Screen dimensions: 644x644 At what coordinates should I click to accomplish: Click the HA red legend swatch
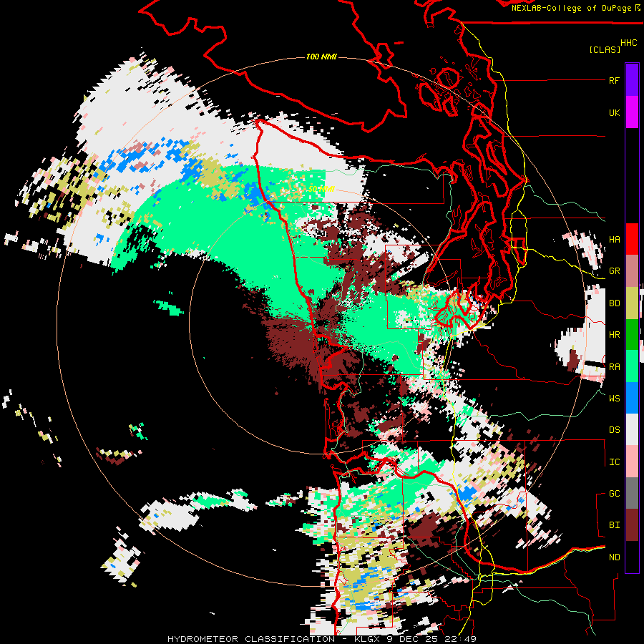click(632, 239)
